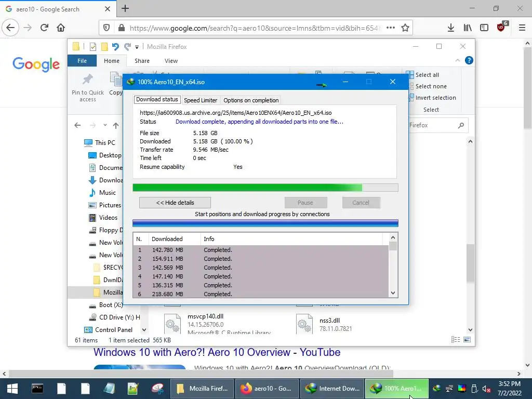The image size is (532, 399).
Task: Open Firefox downloads arrow panel
Action: pyautogui.click(x=450, y=28)
